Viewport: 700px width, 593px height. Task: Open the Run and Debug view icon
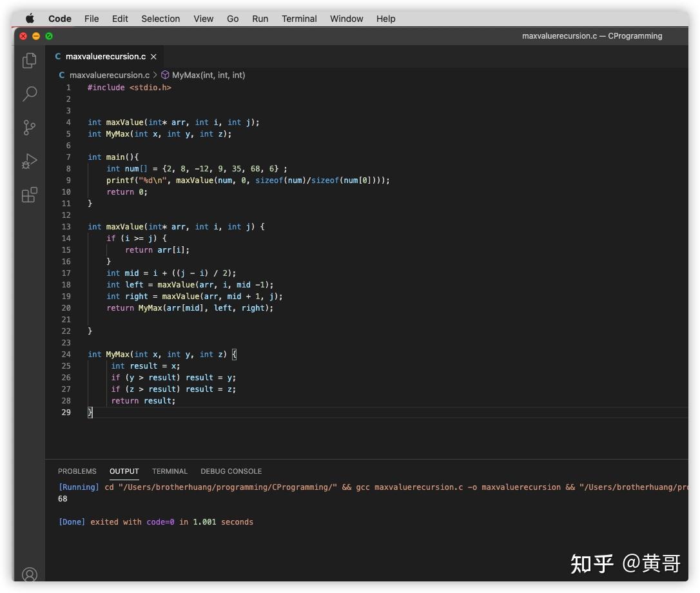pyautogui.click(x=30, y=161)
